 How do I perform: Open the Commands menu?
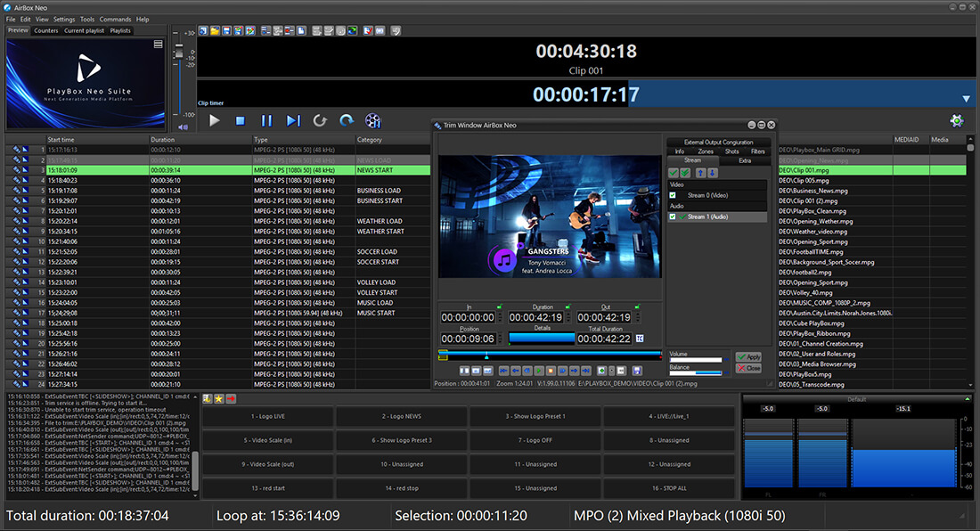115,20
